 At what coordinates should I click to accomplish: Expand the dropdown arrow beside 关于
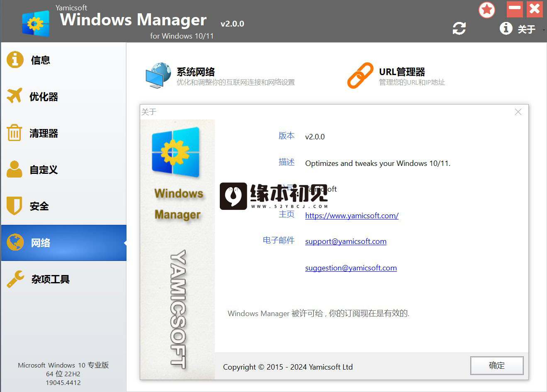coord(544,30)
